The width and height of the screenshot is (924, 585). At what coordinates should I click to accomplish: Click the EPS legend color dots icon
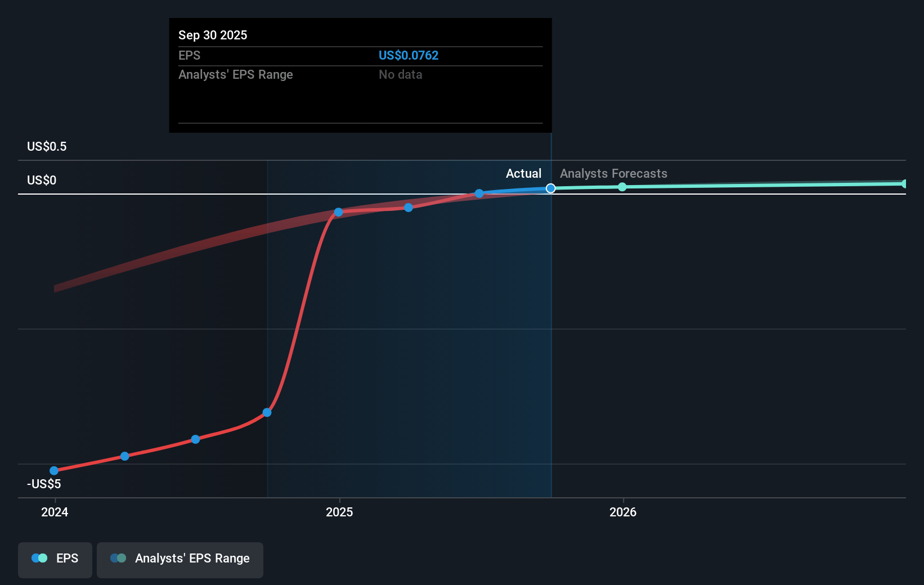pos(39,559)
